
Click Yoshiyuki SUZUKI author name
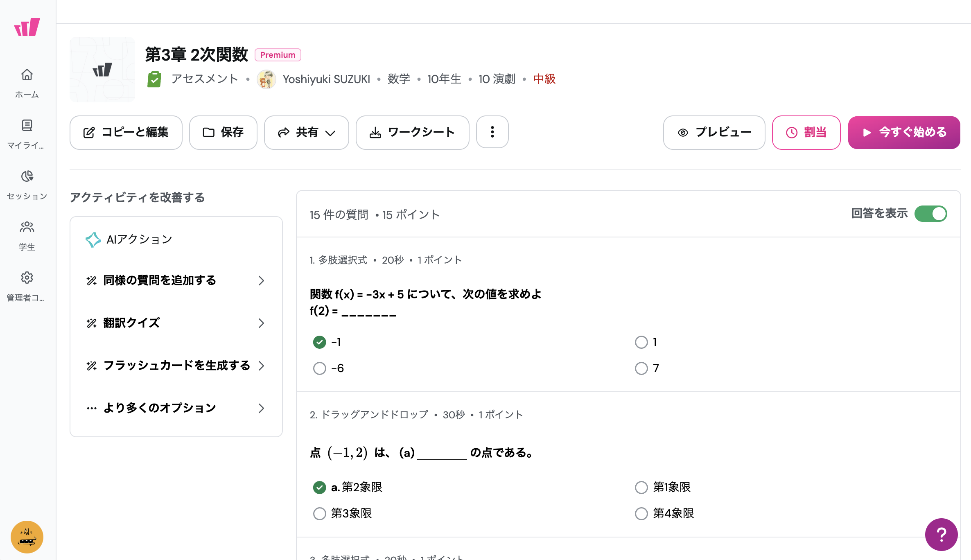pos(326,79)
